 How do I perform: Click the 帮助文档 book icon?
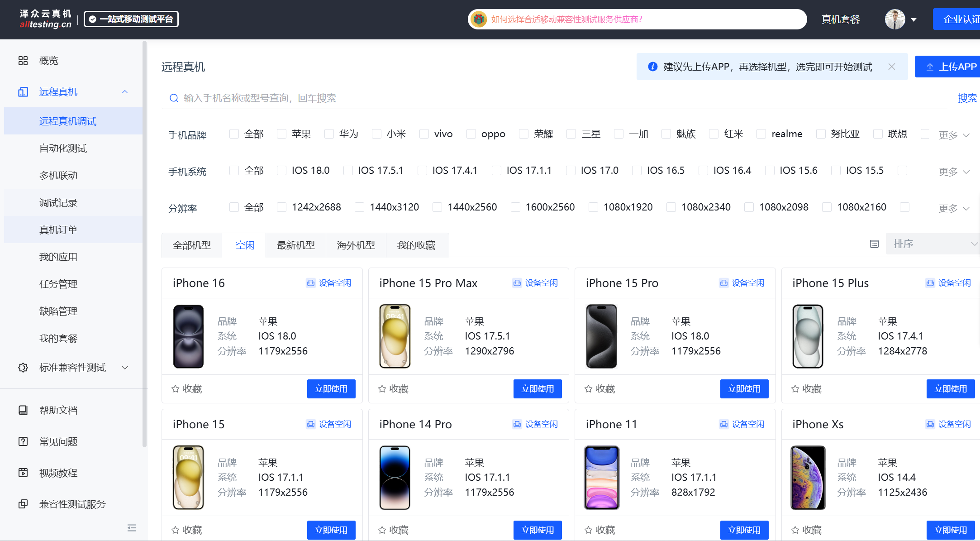[x=23, y=410]
